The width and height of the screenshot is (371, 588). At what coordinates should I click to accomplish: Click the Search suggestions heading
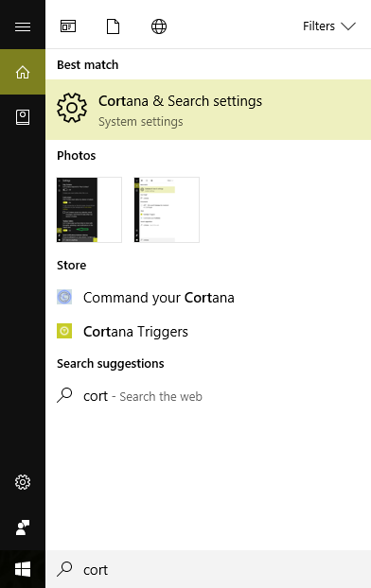click(111, 363)
